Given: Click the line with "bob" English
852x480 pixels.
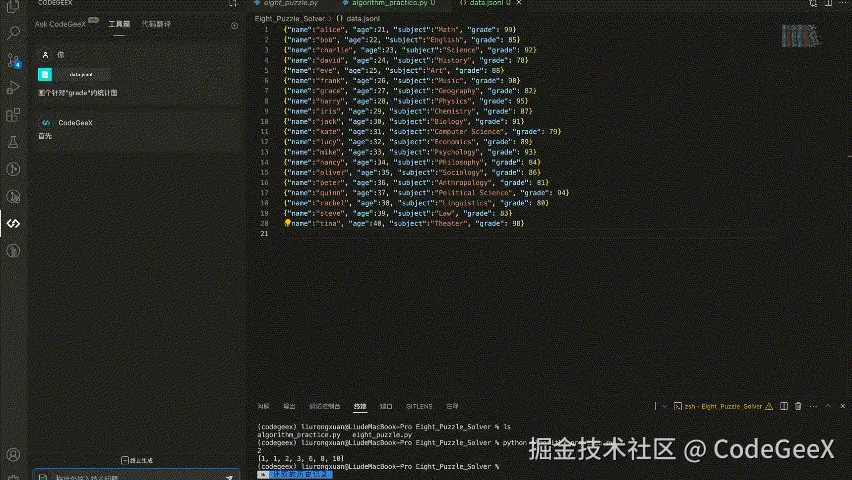Looking at the screenshot, I should pyautogui.click(x=402, y=40).
